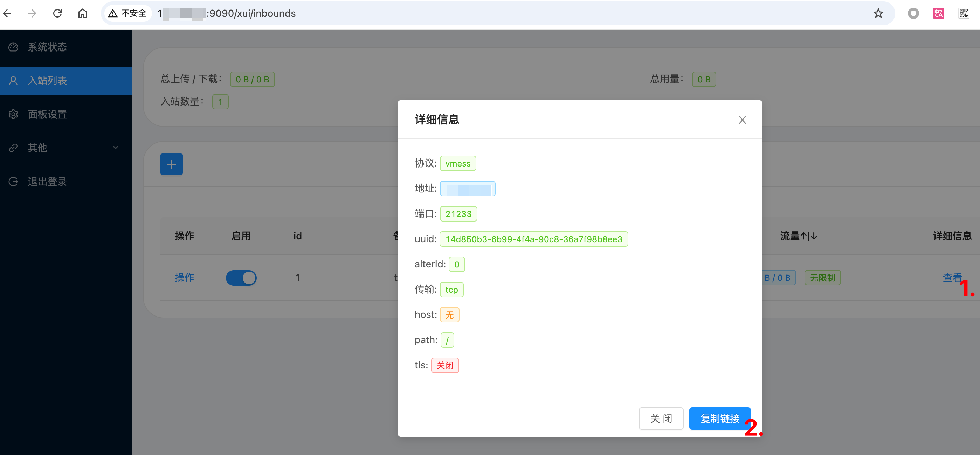Close the details dialog with the X
The width and height of the screenshot is (980, 455).
(x=742, y=120)
